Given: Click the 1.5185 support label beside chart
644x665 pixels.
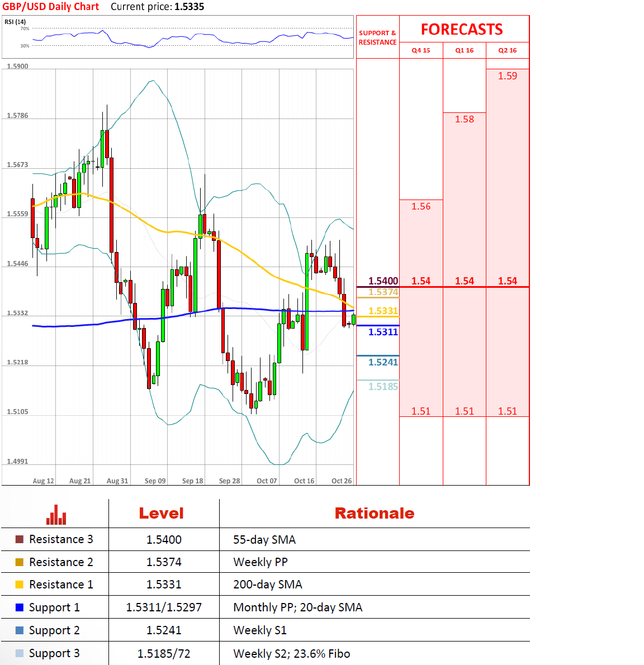Looking at the screenshot, I should pyautogui.click(x=383, y=386).
